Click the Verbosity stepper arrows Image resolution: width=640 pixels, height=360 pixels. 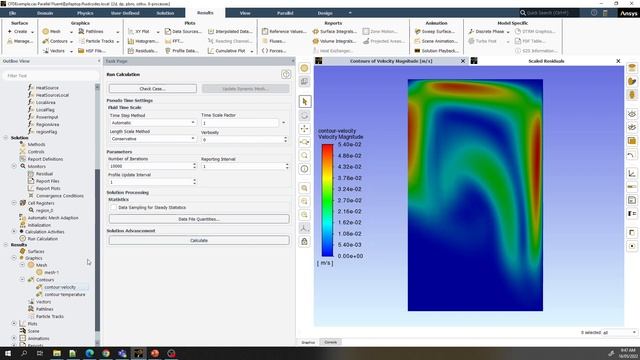[x=286, y=140]
